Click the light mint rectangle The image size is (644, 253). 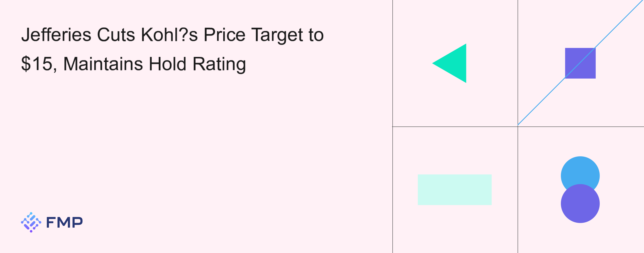tap(454, 190)
